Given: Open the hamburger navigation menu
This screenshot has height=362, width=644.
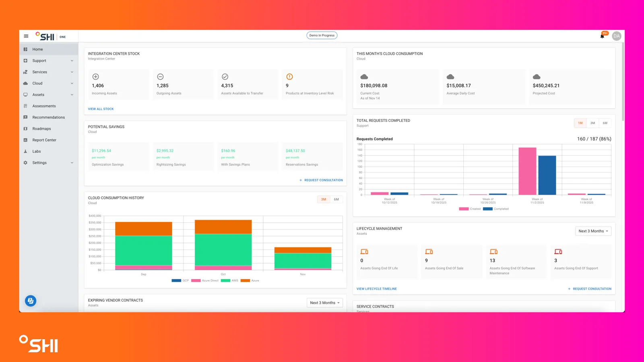Looking at the screenshot, I should [x=26, y=36].
